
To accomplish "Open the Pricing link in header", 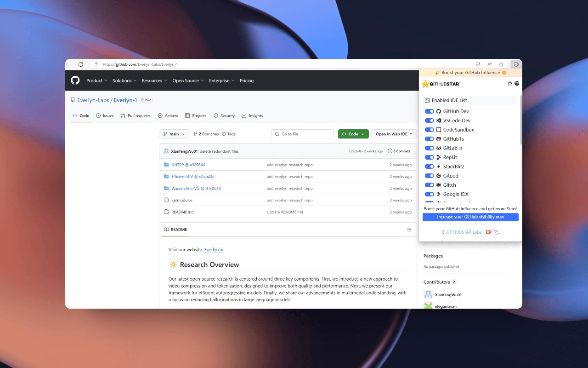I will pyautogui.click(x=247, y=80).
